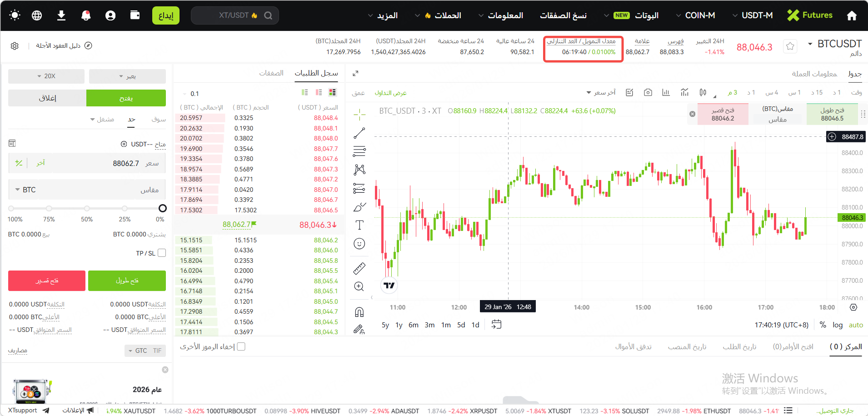Expand the chart to fullscreen

(355, 73)
